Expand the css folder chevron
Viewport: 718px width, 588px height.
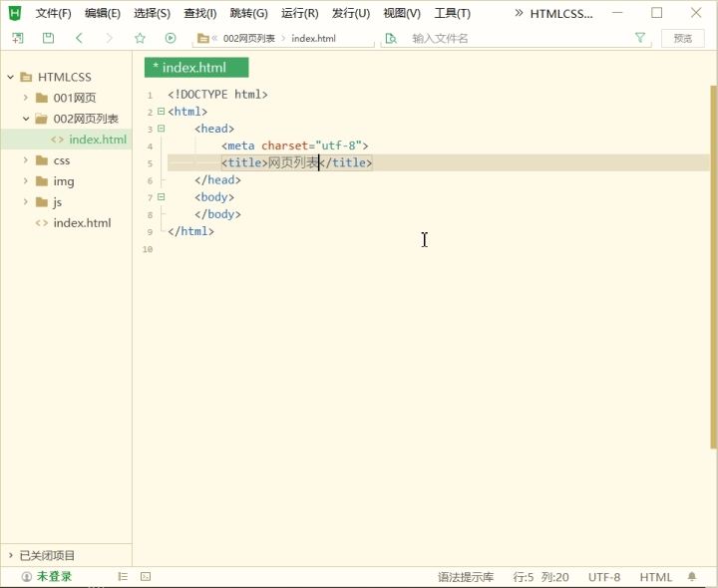(26, 160)
